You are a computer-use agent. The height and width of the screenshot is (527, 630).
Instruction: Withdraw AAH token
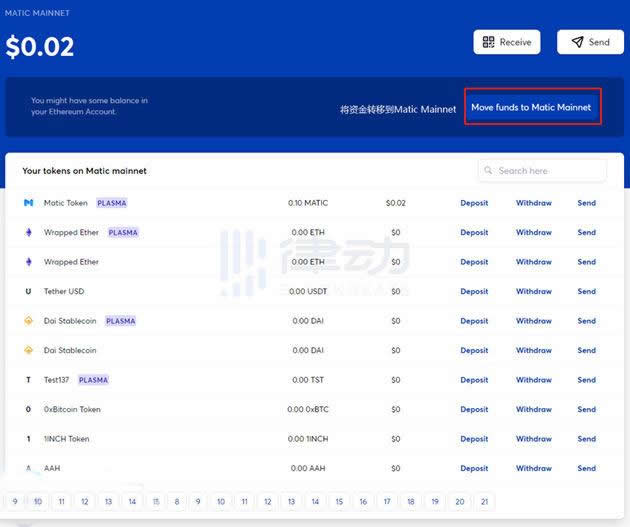coord(534,468)
